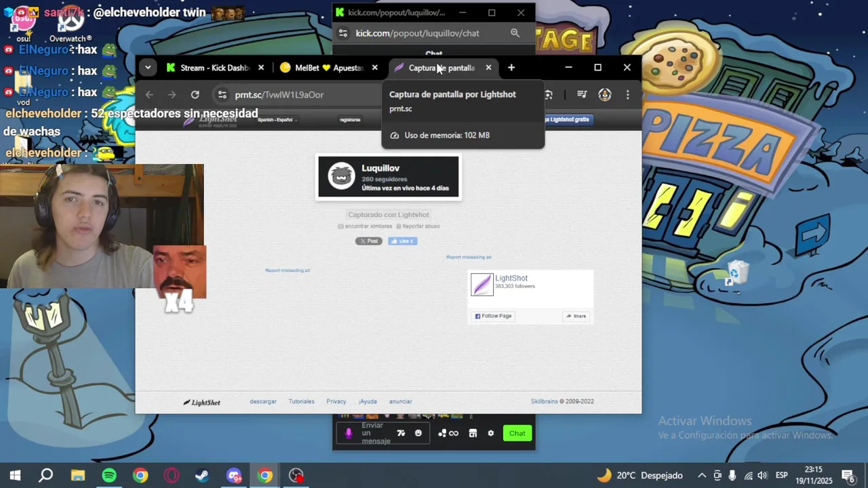
Task: Open the Kick chat shop icon
Action: pyautogui.click(x=473, y=433)
